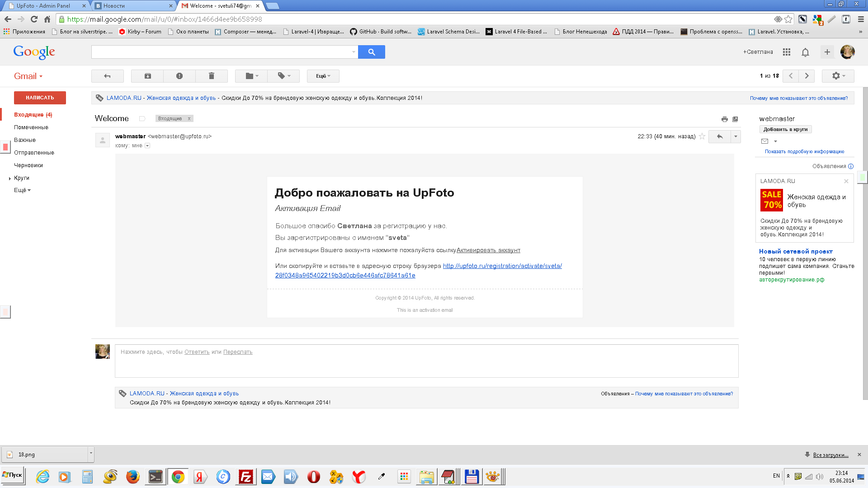868x488 pixels.
Task: Click in the Gmail search field
Action: (221, 52)
